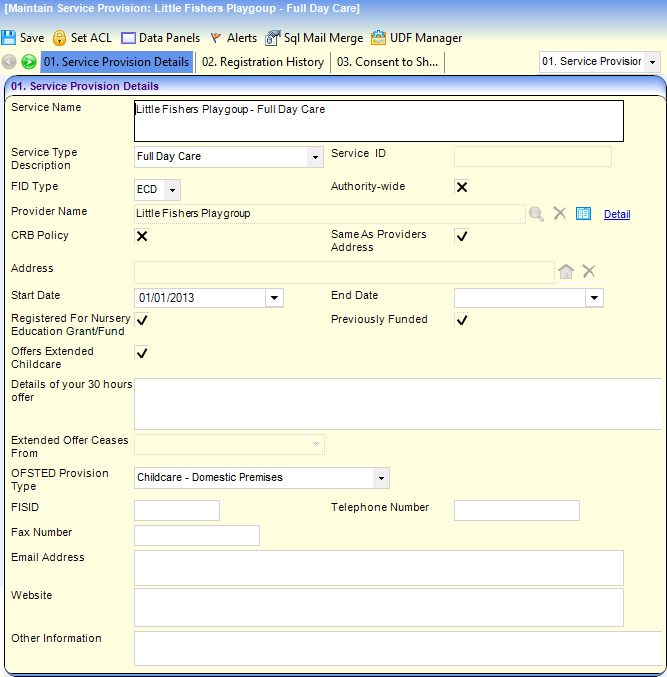The image size is (667, 677).
Task: Toggle the Authority-wide checkbox
Action: [461, 187]
